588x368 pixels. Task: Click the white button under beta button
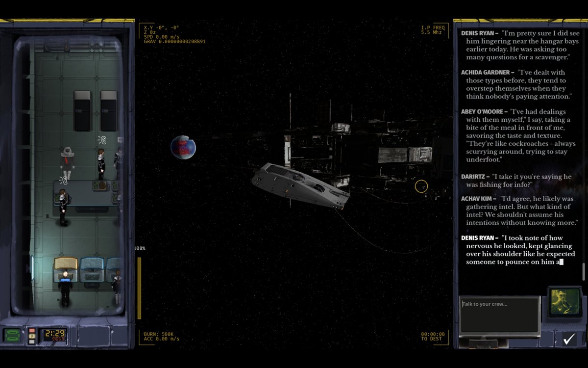(x=32, y=342)
